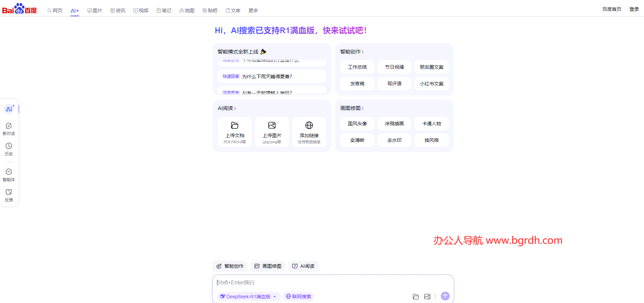
Task: Click 卡通人物 button
Action: [x=432, y=124]
